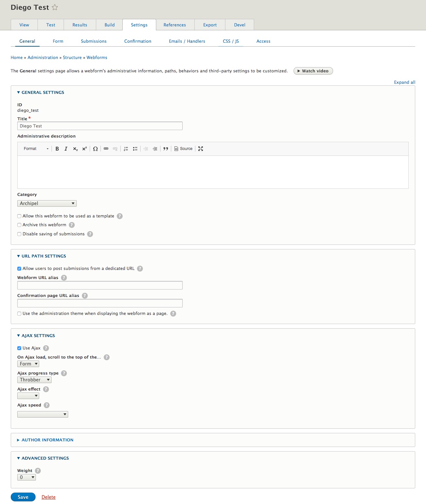Insert a numbered list in the editor

click(x=126, y=149)
